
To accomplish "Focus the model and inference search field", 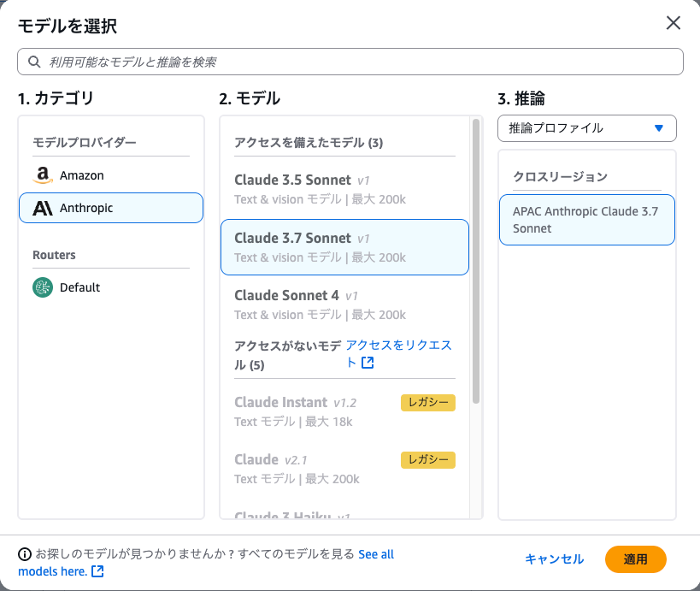I will 350,62.
